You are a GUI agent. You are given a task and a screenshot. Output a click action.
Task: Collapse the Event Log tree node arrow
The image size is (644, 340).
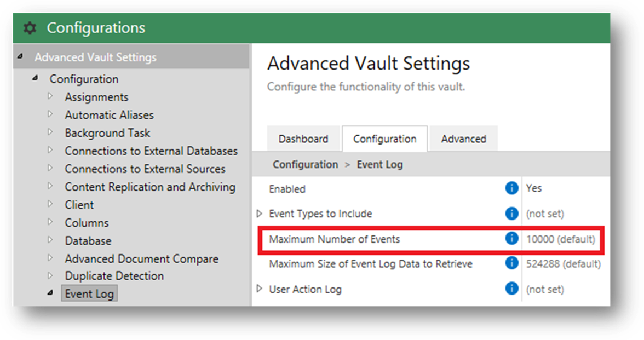[x=50, y=293]
